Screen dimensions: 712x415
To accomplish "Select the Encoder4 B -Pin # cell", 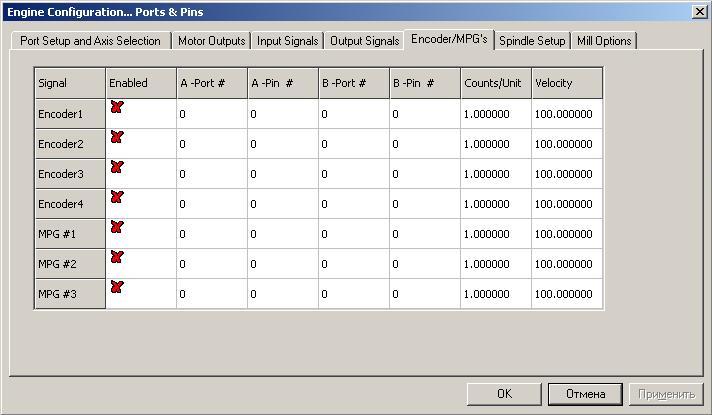I will point(425,204).
